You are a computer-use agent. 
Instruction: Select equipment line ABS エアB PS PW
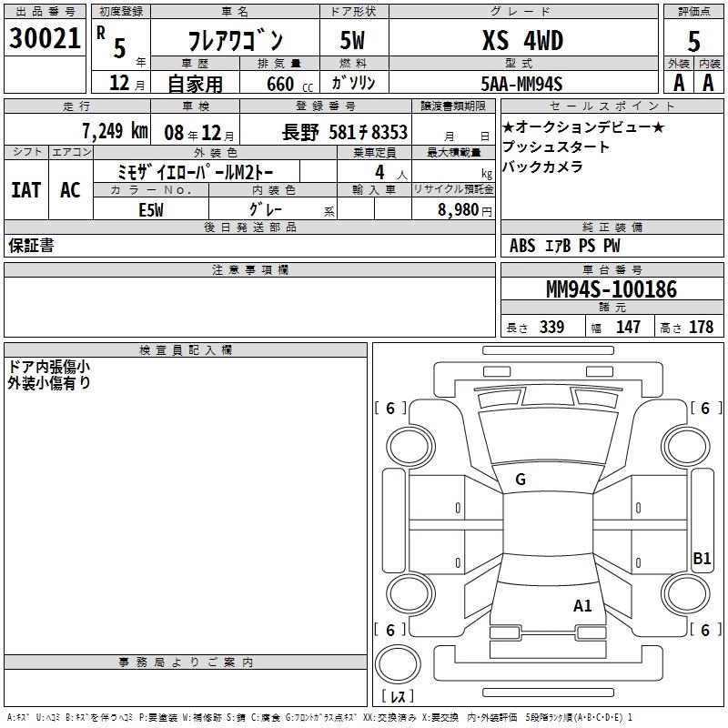coord(564,246)
